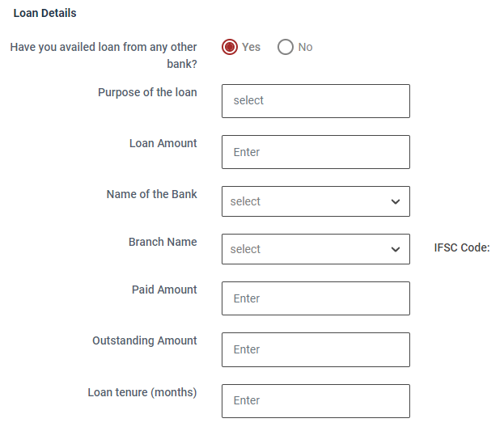Click the chevron arrow in the Branch Name dropdown
504x427 pixels.
pyautogui.click(x=395, y=249)
